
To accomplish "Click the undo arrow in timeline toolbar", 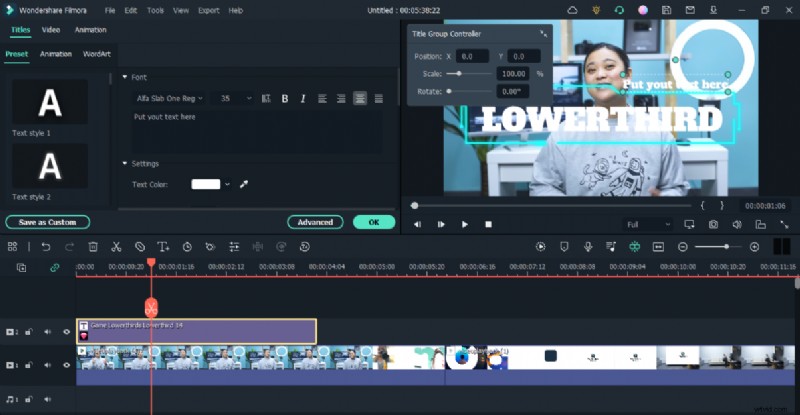I will tap(46, 246).
